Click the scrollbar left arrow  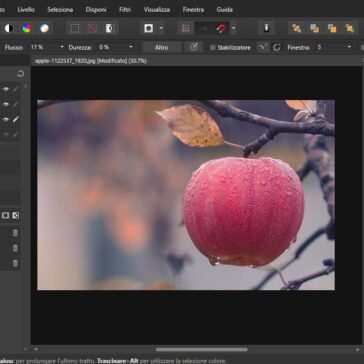(x=36, y=349)
